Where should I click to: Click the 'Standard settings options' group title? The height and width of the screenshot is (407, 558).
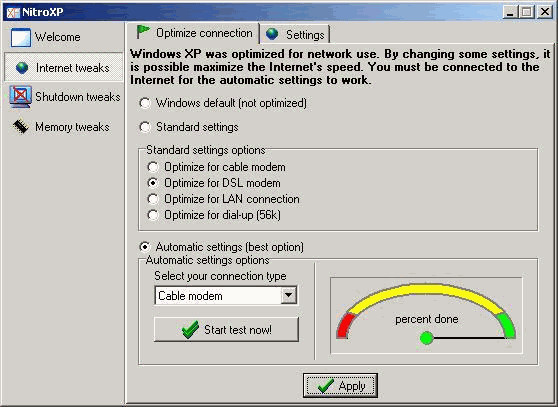click(206, 150)
